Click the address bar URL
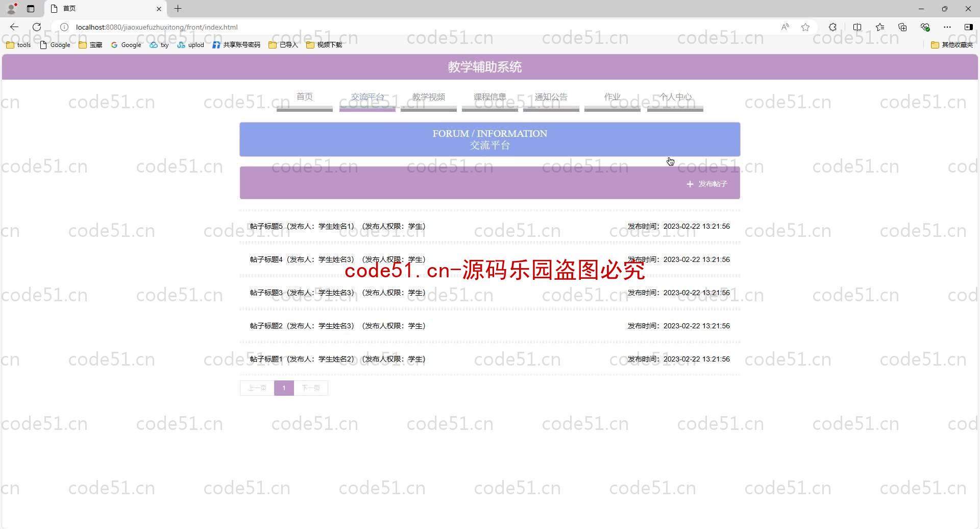980x529 pixels. click(157, 27)
